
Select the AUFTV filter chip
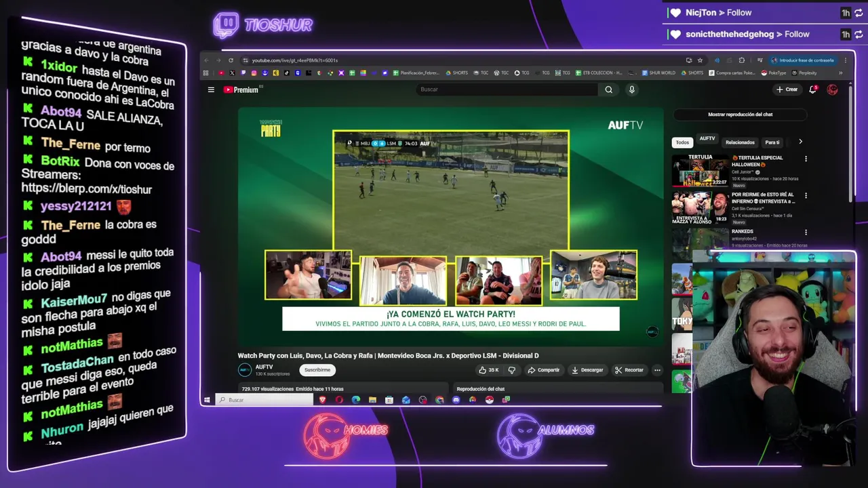coord(707,139)
